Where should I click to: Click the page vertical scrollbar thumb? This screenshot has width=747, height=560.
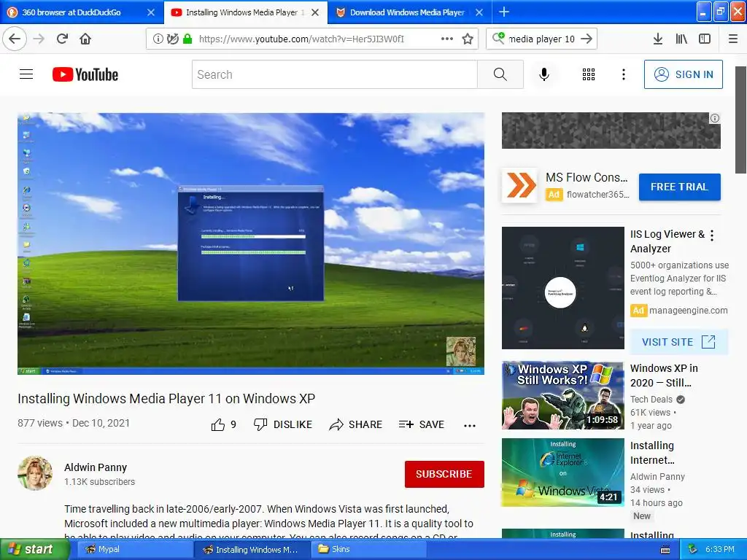coord(741,120)
